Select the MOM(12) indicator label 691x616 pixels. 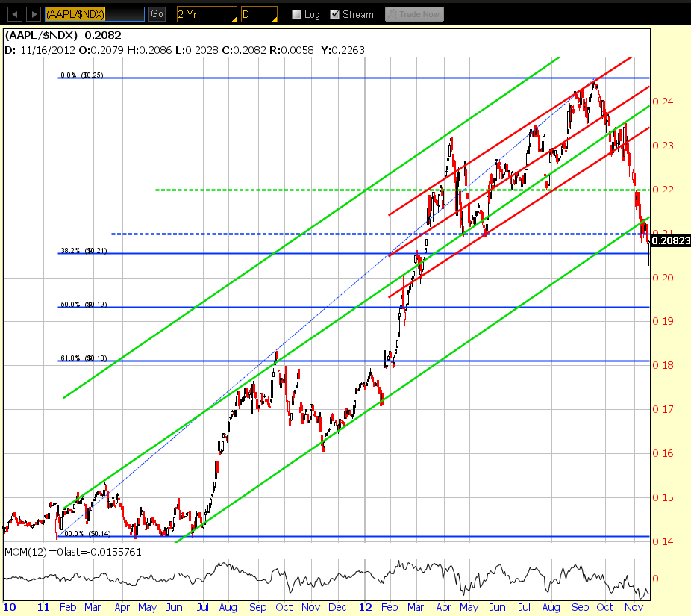coord(73,552)
